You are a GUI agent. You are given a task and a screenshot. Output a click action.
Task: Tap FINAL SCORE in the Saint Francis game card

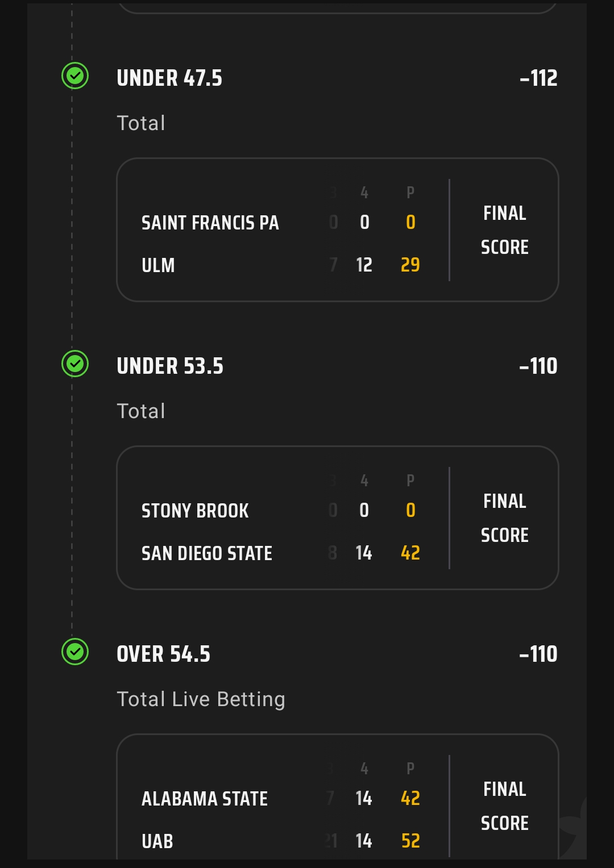tap(505, 230)
